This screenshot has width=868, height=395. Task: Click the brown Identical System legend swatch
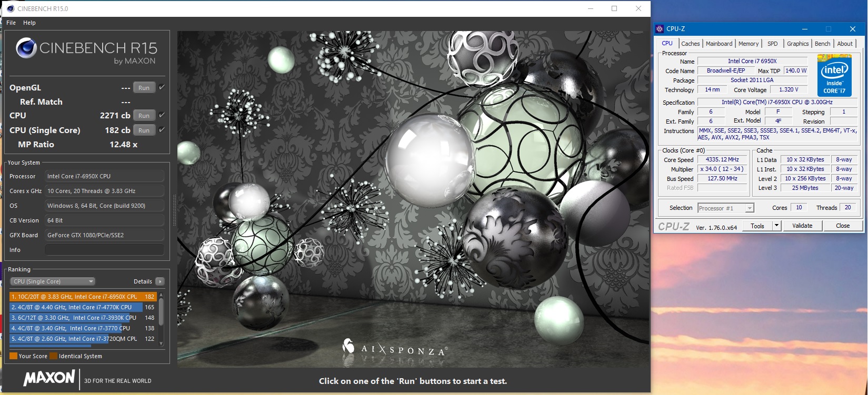coord(53,356)
